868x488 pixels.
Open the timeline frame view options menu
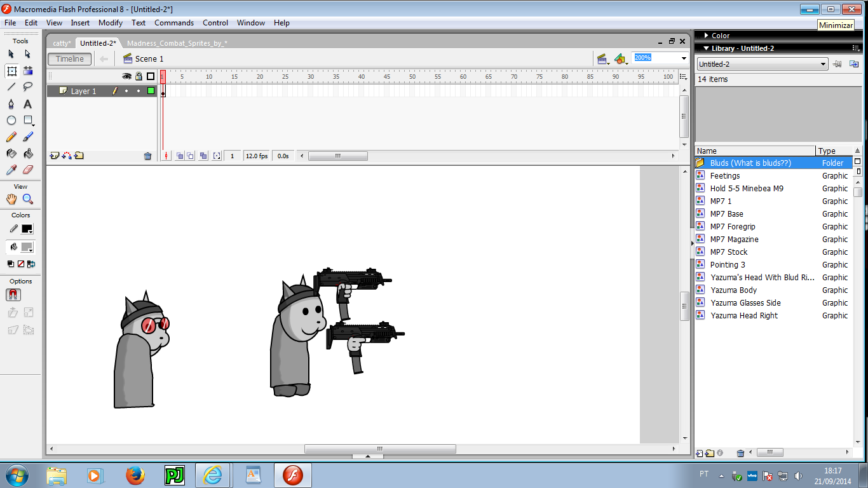point(683,76)
